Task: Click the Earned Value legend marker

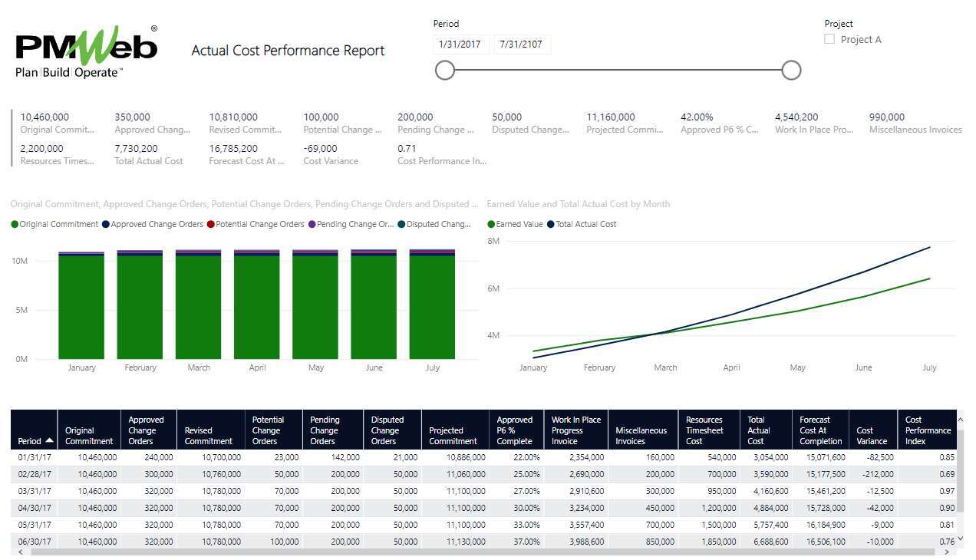Action: 491,225
